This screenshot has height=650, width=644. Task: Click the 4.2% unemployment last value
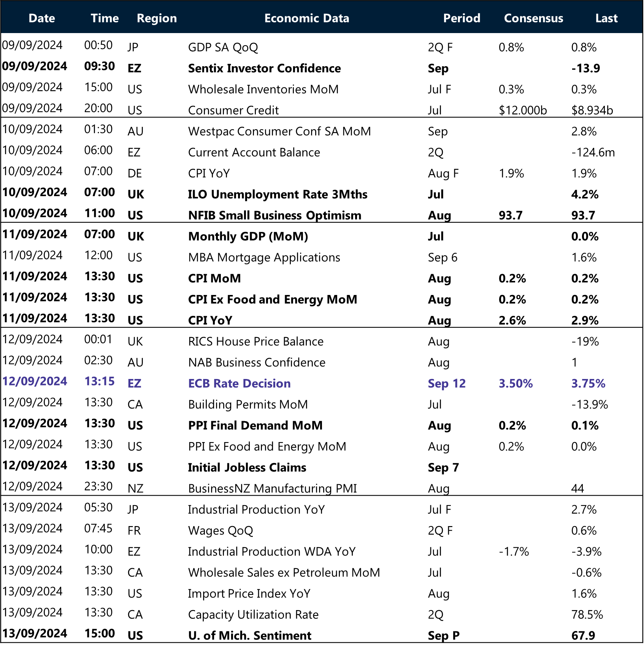pos(585,195)
